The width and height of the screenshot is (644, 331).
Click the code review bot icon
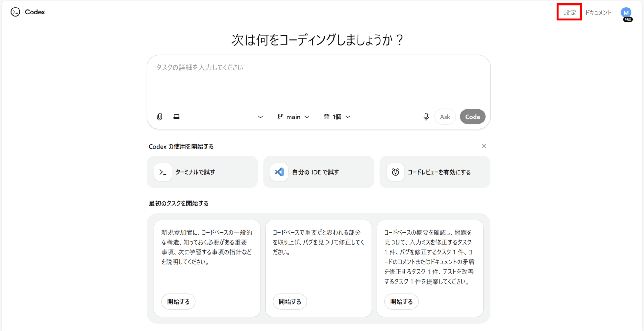(395, 172)
